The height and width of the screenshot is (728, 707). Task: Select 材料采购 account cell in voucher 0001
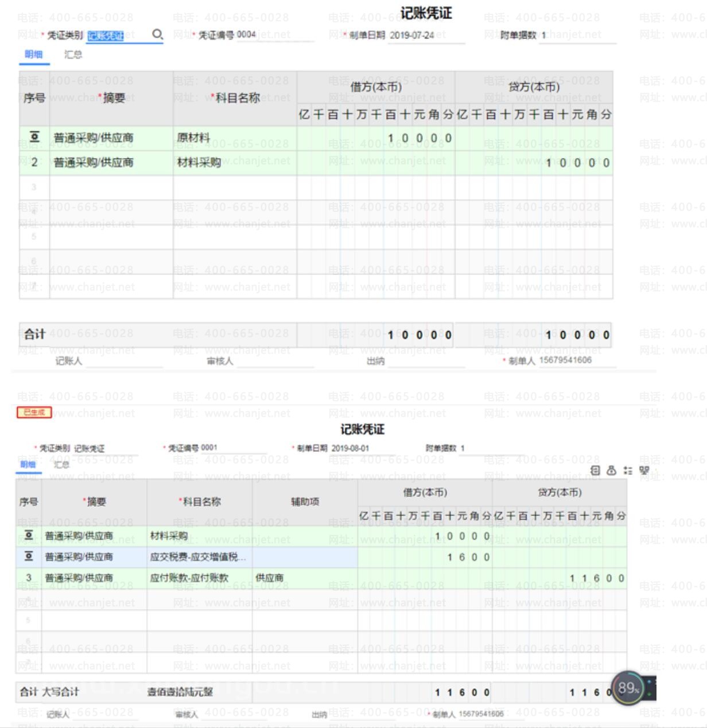(x=199, y=536)
